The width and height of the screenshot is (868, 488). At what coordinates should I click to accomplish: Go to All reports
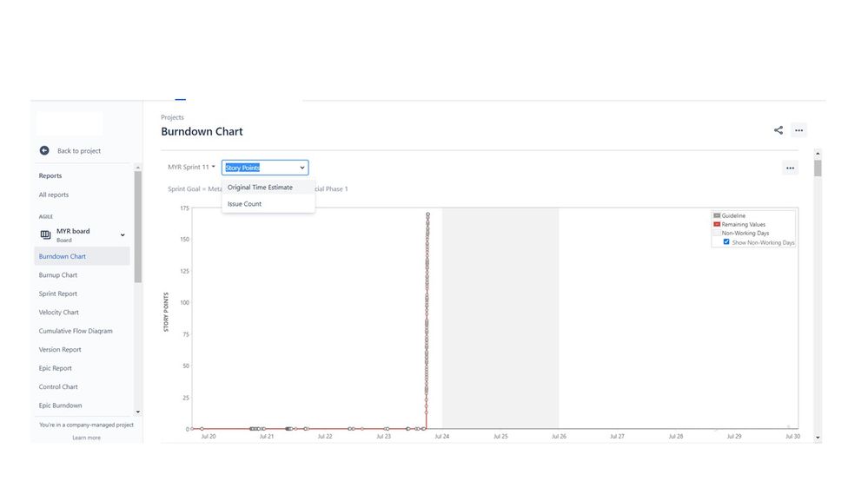54,195
